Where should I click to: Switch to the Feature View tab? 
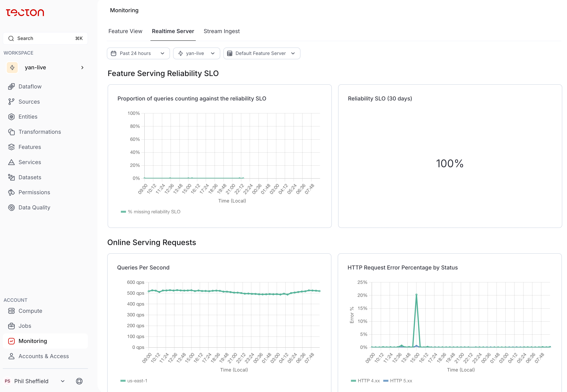click(125, 31)
